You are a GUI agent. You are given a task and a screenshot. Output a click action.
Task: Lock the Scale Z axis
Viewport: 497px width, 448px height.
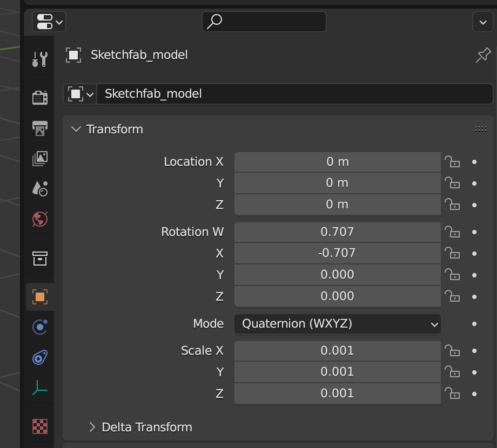[452, 393]
